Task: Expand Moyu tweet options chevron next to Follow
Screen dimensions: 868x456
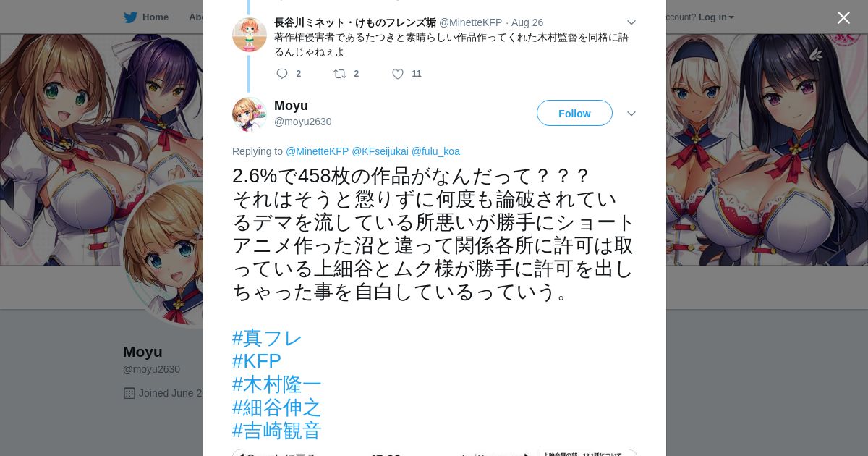Action: point(631,114)
